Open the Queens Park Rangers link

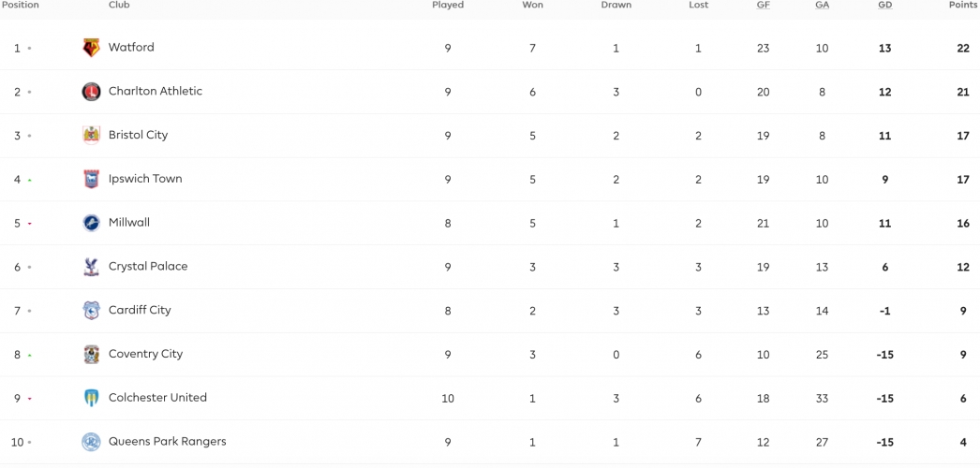pyautogui.click(x=168, y=442)
